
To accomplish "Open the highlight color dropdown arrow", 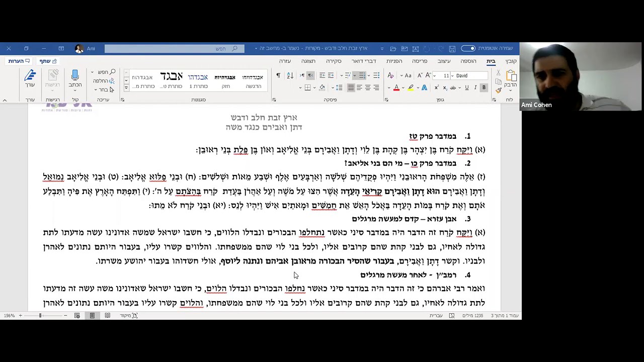I will click(x=404, y=87).
